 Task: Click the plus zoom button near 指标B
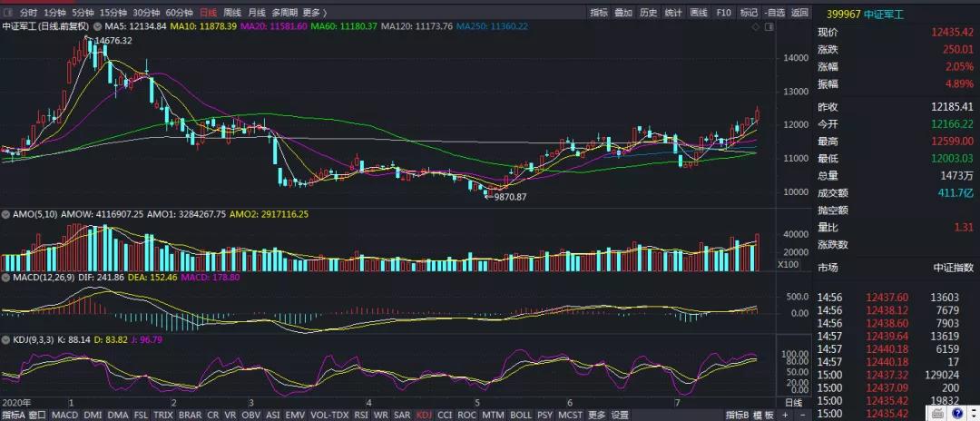[784, 415]
